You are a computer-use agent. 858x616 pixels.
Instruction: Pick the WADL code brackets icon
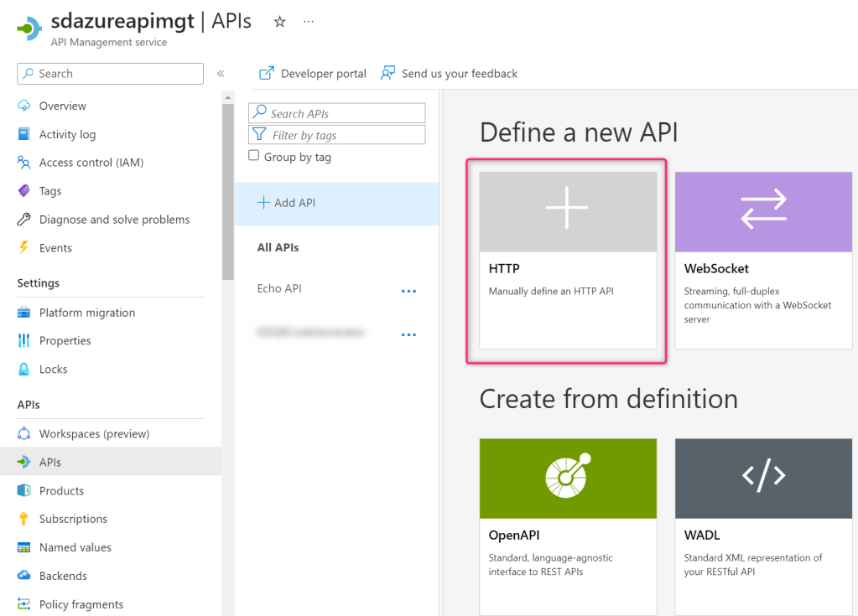(763, 477)
